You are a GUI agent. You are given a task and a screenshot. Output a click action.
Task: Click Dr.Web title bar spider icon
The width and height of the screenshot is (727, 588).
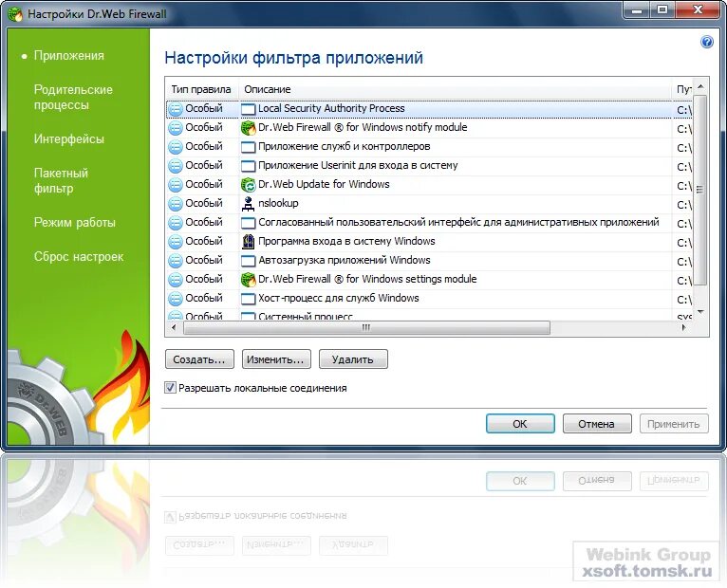(15, 14)
